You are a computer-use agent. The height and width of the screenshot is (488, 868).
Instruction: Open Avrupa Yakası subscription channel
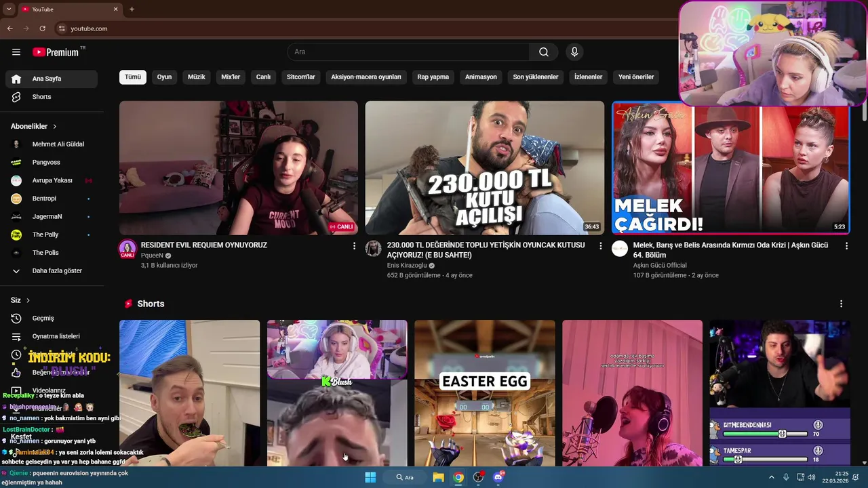pos(53,180)
